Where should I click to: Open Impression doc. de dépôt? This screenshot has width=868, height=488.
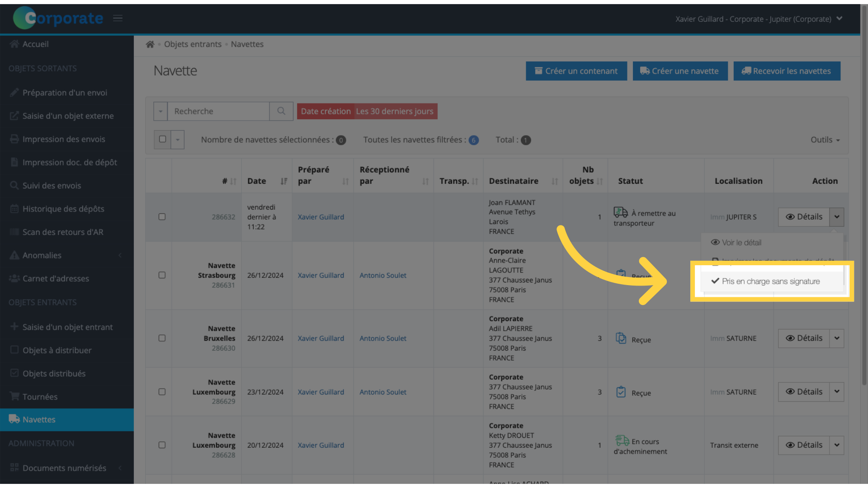click(67, 162)
